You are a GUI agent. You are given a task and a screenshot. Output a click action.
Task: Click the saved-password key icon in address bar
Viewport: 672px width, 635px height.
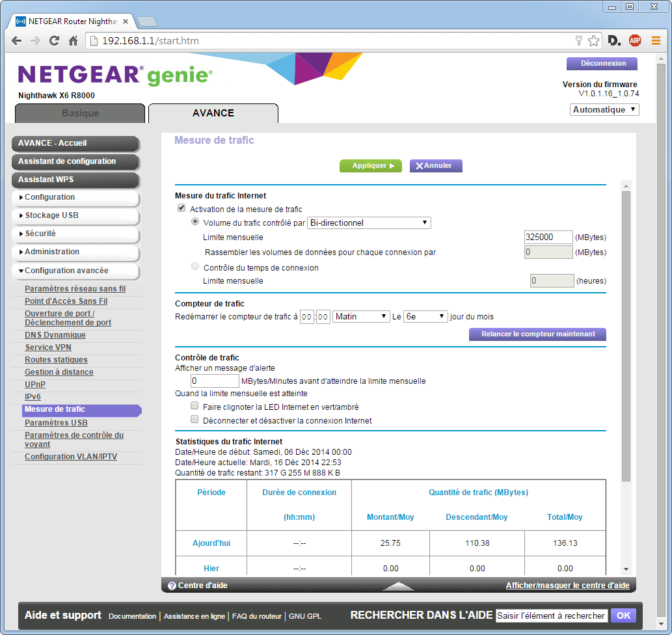(578, 41)
